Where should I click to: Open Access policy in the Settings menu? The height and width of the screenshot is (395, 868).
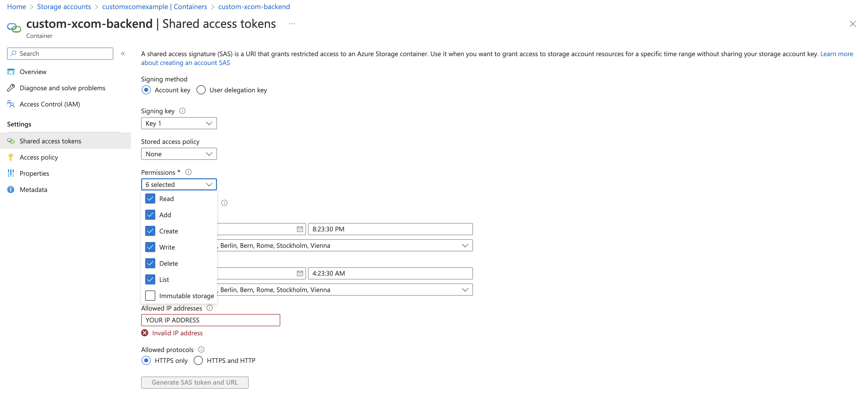[39, 157]
